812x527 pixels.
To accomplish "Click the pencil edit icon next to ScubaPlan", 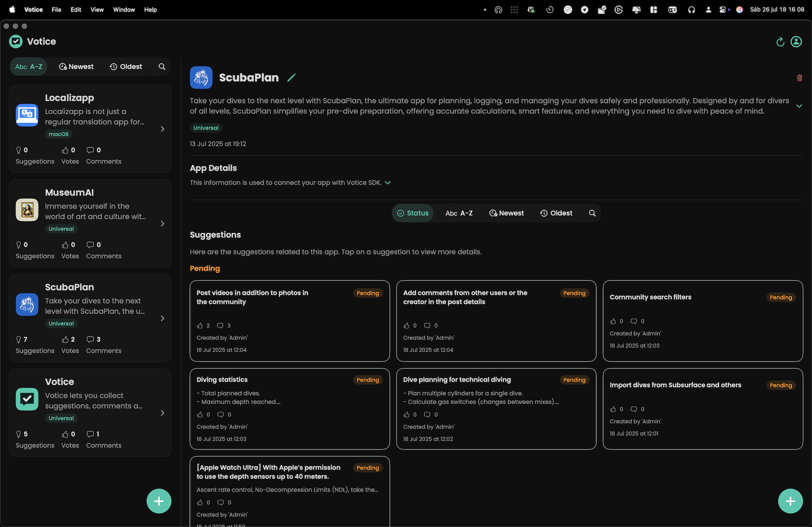I will [291, 78].
